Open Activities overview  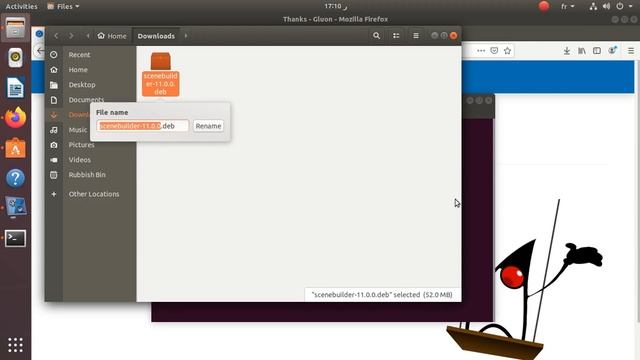21,6
